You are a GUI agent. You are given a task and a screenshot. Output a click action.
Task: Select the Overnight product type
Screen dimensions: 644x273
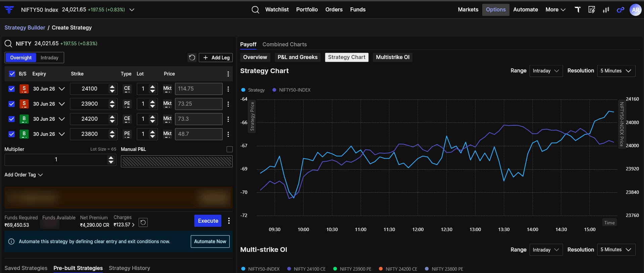click(21, 58)
